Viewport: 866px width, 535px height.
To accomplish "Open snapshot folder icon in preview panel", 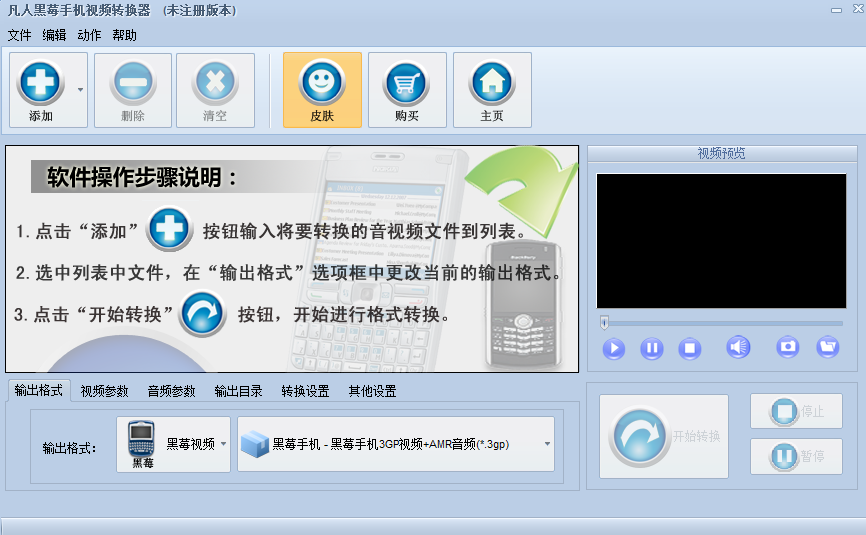I will click(828, 347).
